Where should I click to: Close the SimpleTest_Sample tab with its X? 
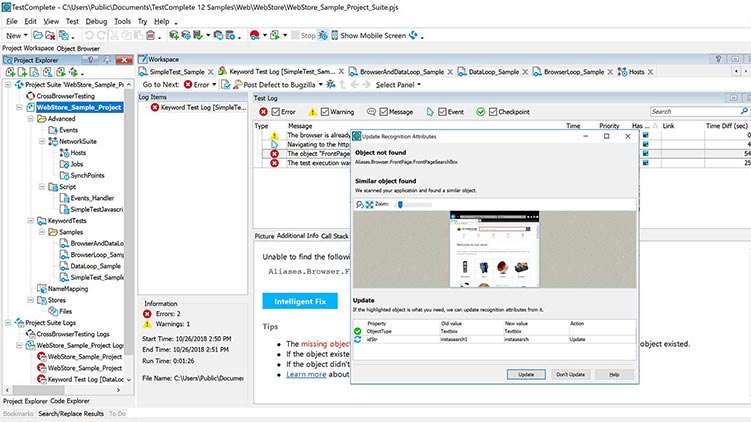(x=210, y=72)
